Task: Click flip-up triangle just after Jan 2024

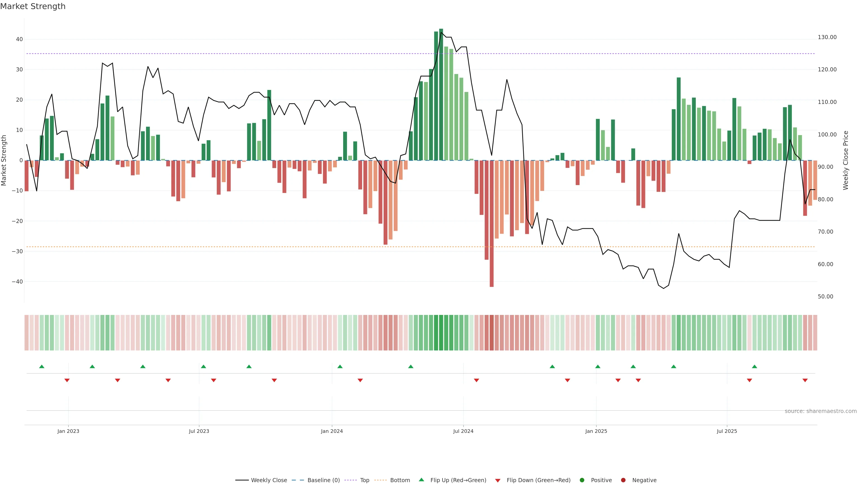Action: [x=340, y=366]
